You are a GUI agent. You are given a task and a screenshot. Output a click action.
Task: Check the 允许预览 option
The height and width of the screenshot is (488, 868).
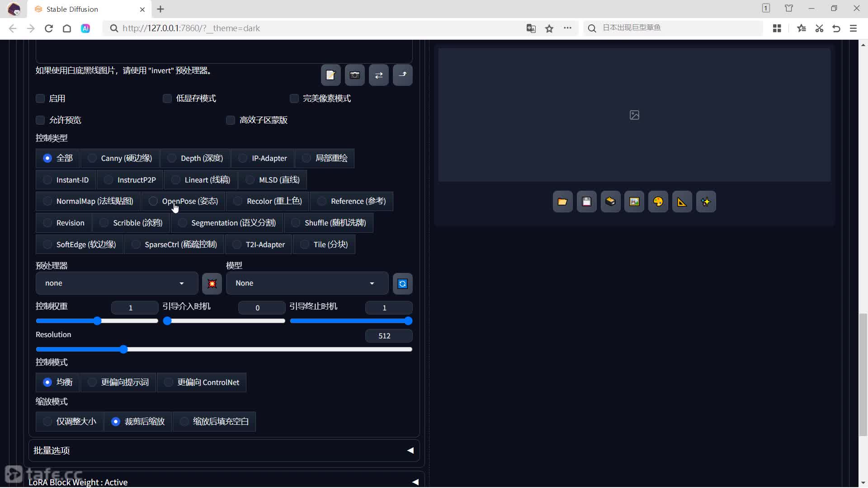coord(40,120)
